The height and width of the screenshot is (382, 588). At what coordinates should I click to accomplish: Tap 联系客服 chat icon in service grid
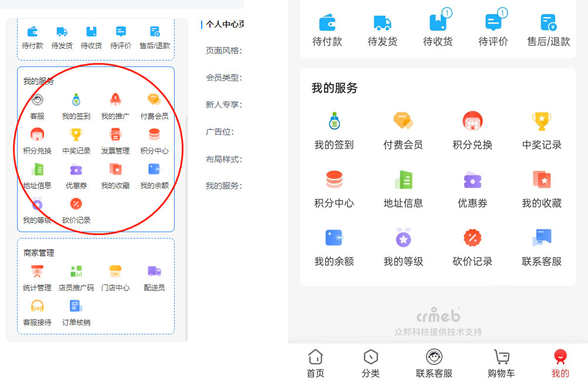click(x=542, y=237)
